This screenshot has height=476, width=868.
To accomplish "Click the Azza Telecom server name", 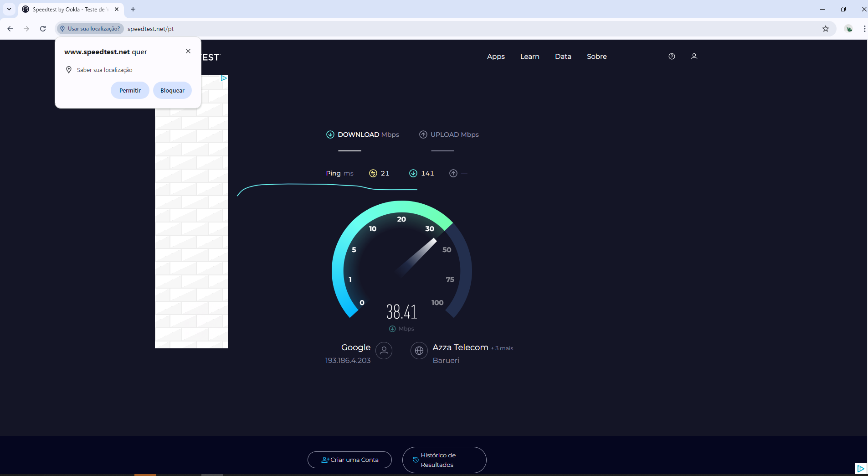I will [x=460, y=347].
